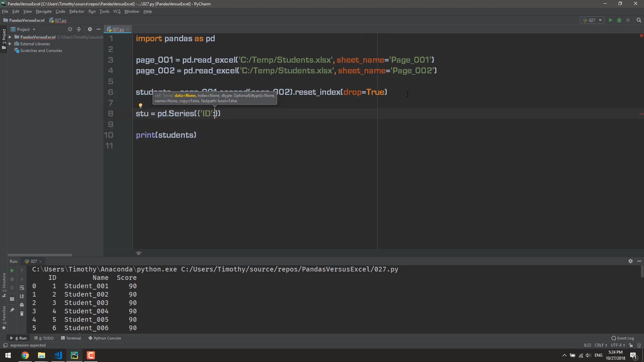
Task: Open the Refactor menu
Action: (77, 11)
